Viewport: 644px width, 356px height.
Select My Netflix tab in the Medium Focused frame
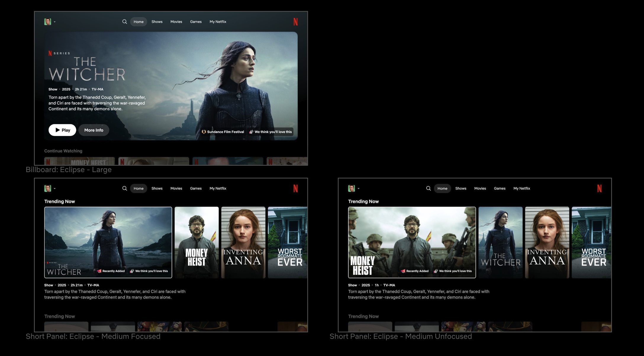point(218,188)
